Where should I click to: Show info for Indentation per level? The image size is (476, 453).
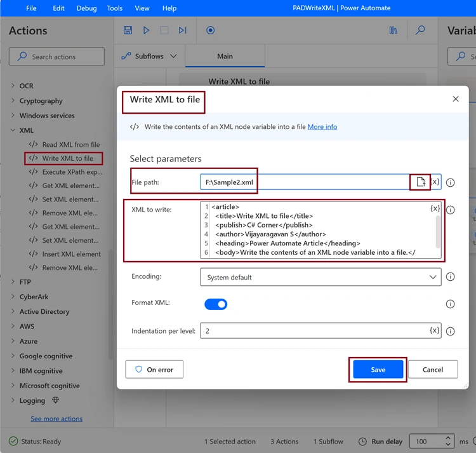tap(450, 331)
